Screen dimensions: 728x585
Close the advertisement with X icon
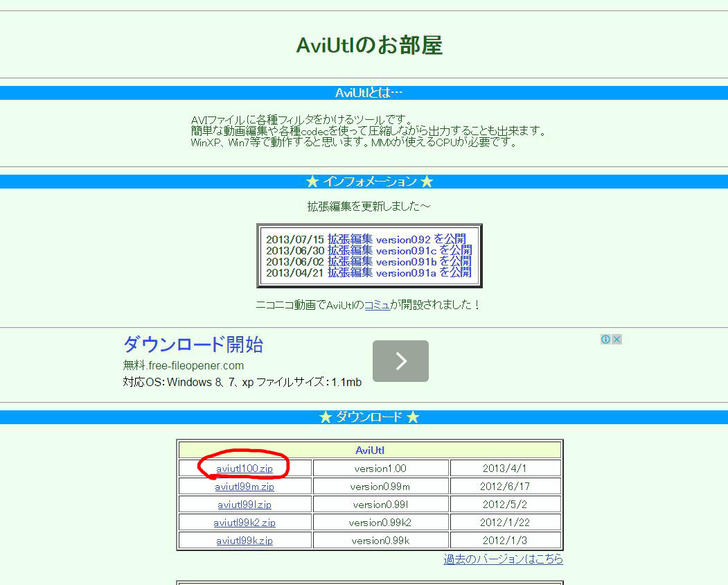pos(616,339)
